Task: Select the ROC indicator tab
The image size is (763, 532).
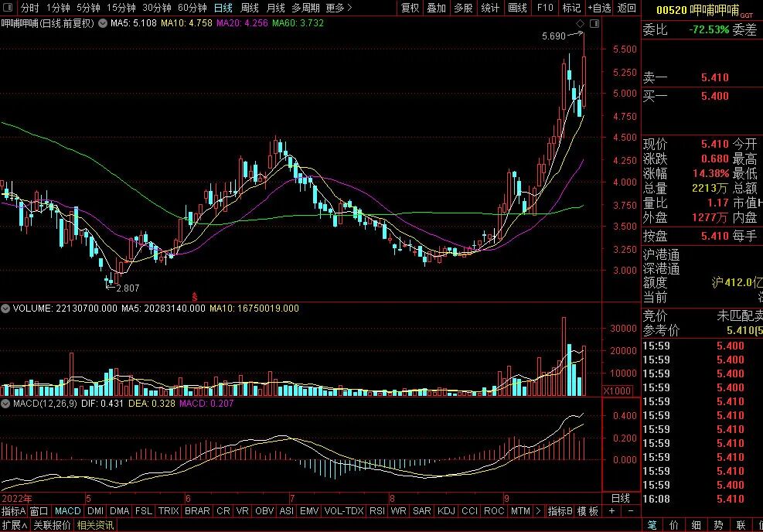Action: [x=494, y=511]
